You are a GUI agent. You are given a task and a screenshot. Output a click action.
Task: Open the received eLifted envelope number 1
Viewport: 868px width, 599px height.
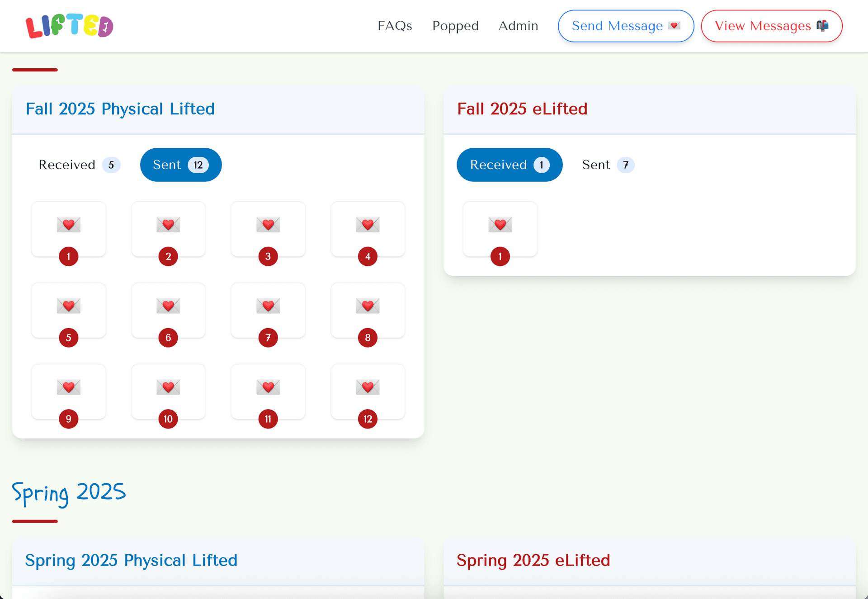pyautogui.click(x=500, y=229)
